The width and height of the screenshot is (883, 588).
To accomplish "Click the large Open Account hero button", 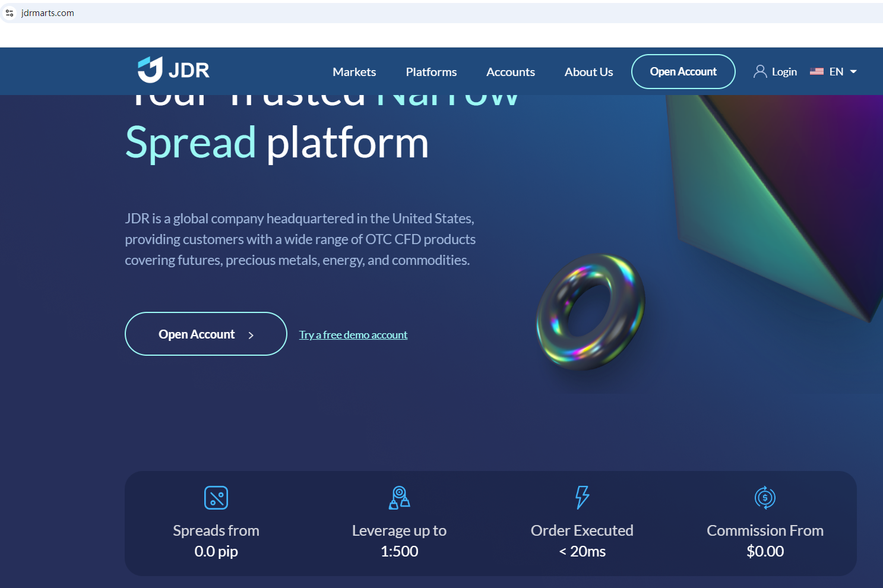I will click(x=206, y=334).
